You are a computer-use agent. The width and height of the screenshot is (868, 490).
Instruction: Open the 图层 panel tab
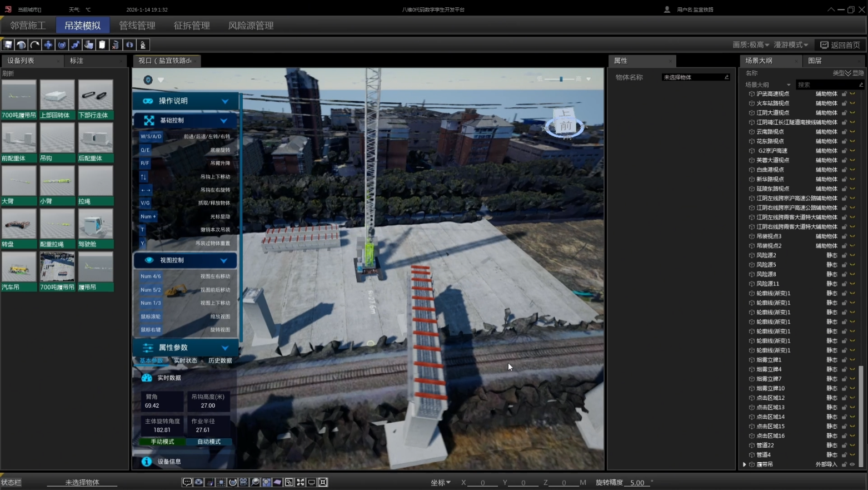pos(815,61)
